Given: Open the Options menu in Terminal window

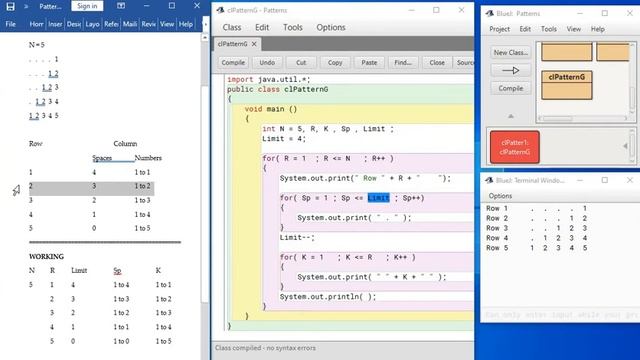Looking at the screenshot, I should click(500, 196).
